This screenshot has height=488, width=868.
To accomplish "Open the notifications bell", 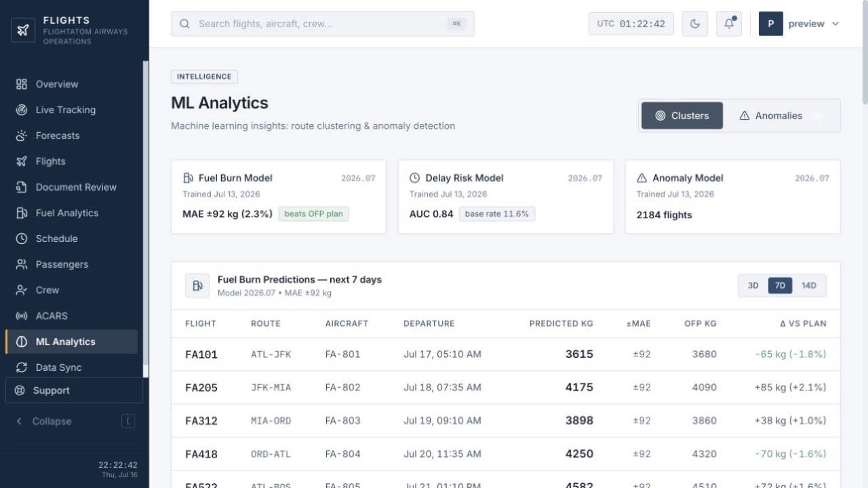I will tap(729, 24).
